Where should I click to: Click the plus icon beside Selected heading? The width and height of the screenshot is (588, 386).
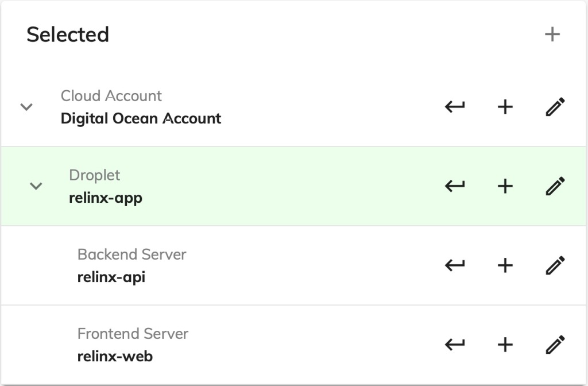point(552,34)
